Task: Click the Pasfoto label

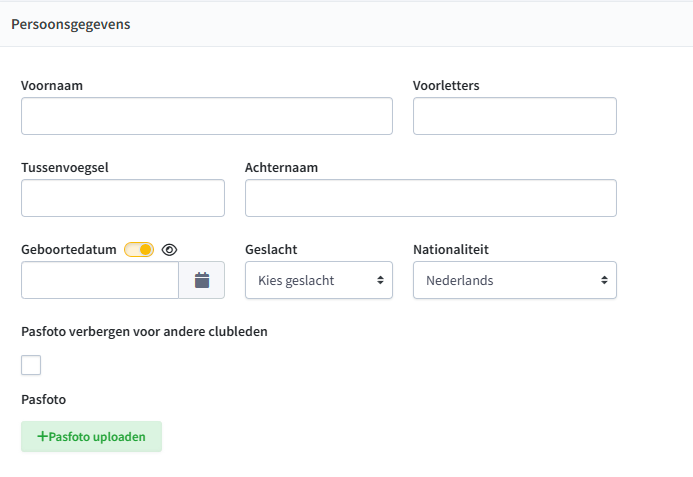Action: coord(44,400)
